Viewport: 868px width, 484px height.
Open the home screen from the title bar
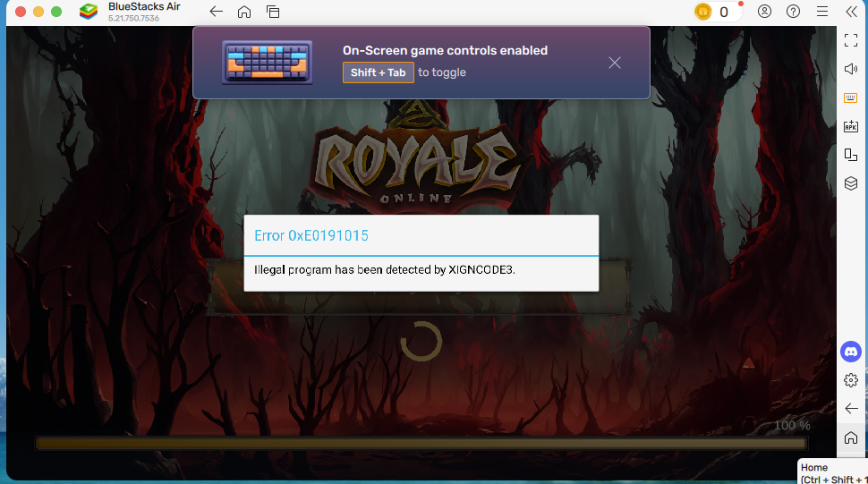(244, 12)
